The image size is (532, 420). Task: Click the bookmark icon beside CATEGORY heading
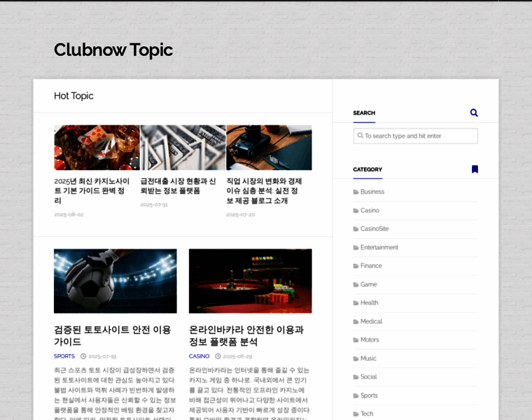[475, 169]
